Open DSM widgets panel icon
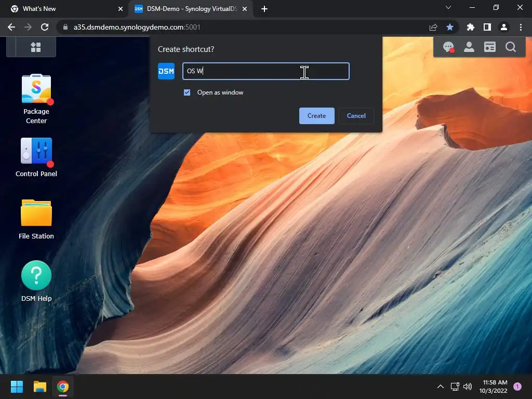 click(489, 47)
